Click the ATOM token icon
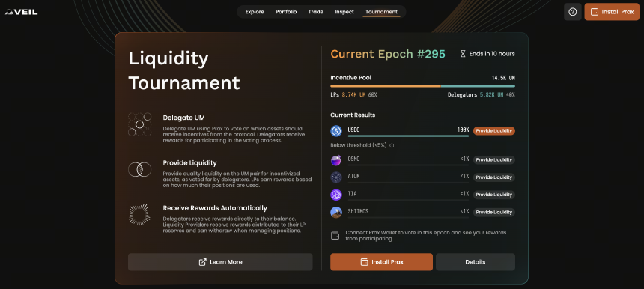The height and width of the screenshot is (289, 644). tap(336, 177)
